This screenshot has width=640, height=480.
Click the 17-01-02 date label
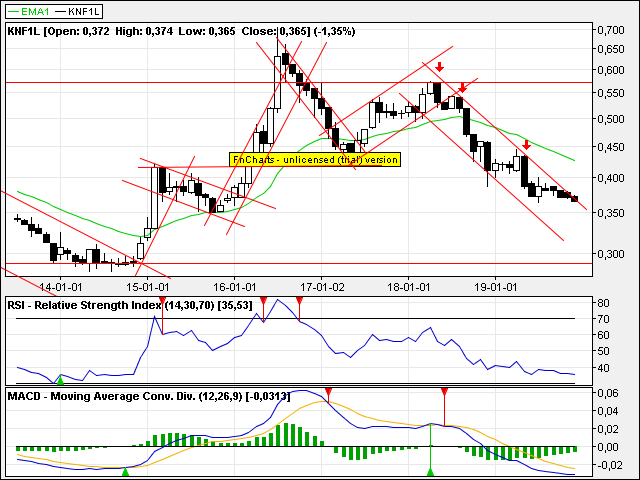point(322,287)
